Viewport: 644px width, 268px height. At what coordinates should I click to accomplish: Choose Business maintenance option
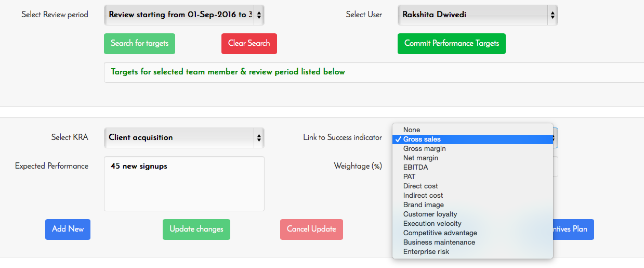click(x=472, y=243)
